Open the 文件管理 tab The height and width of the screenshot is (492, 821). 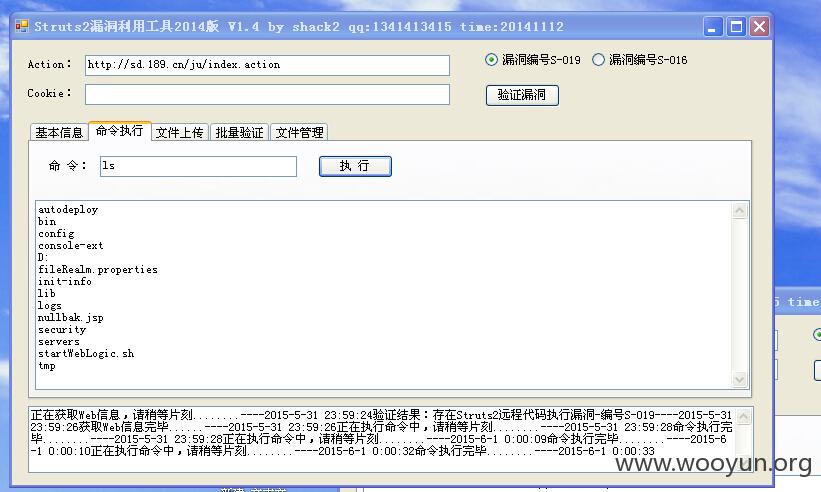(299, 132)
